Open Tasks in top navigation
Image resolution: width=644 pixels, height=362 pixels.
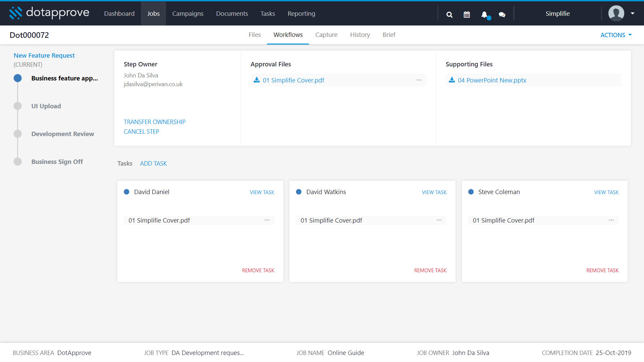tap(268, 13)
